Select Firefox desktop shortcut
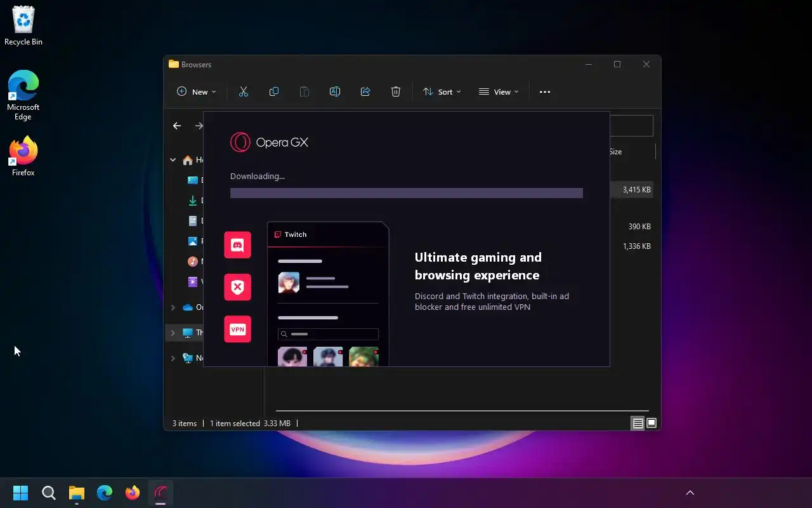The width and height of the screenshot is (812, 508). coord(23,156)
